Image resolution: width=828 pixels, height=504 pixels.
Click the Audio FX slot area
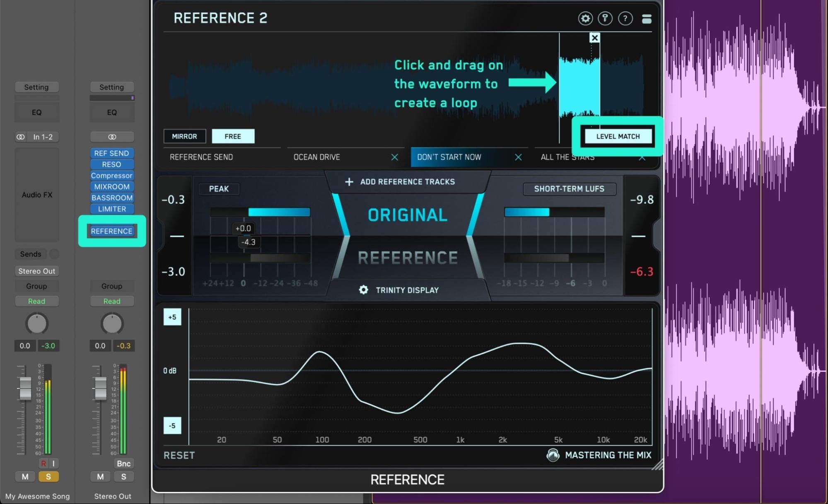coord(37,195)
